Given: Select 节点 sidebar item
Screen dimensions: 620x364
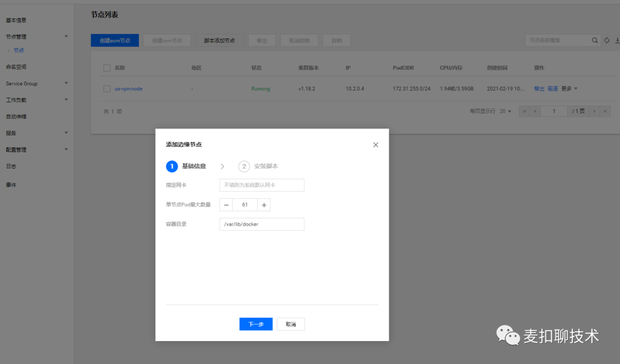Looking at the screenshot, I should (18, 51).
